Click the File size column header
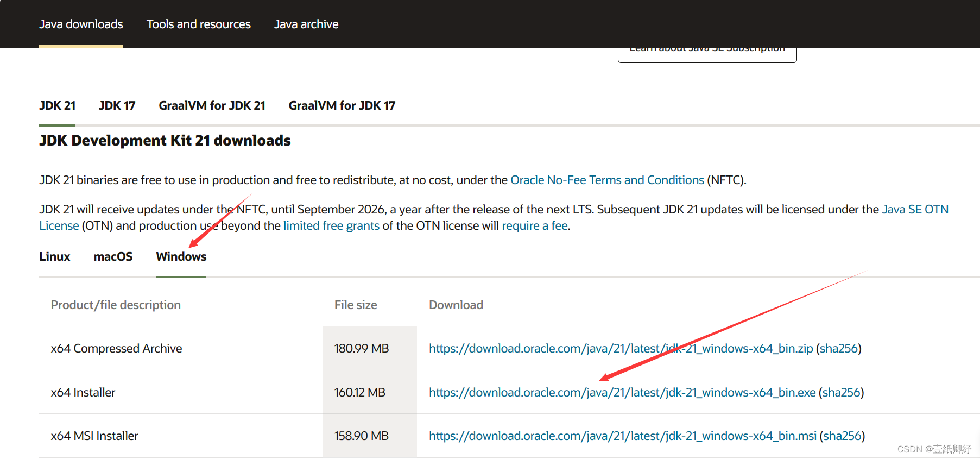980x459 pixels. (x=356, y=305)
